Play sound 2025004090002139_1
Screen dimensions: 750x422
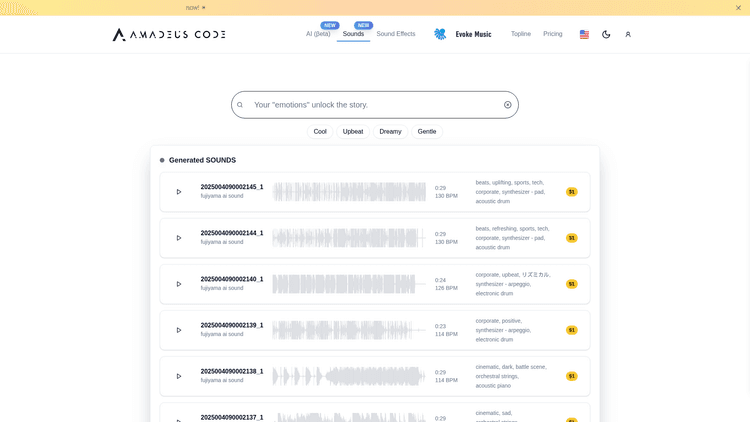[179, 330]
